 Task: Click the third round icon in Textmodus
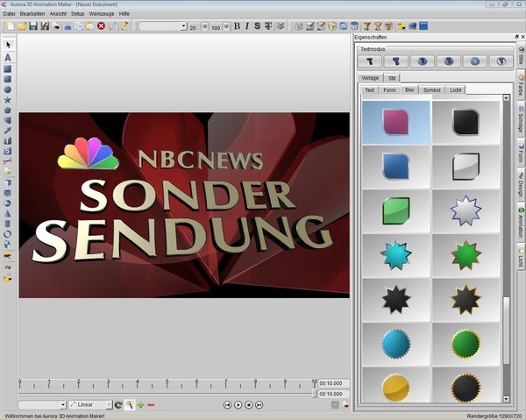click(x=423, y=61)
